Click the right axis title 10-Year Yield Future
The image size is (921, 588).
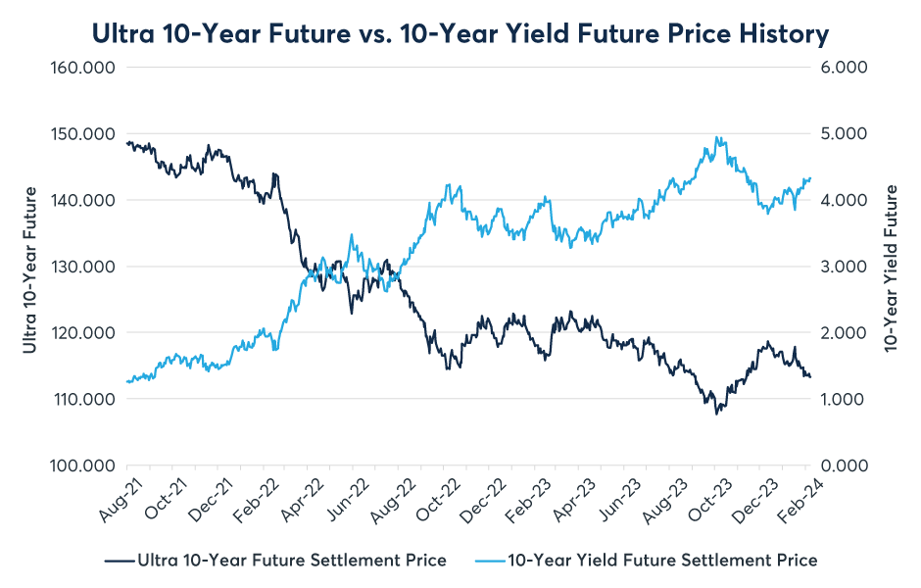[892, 268]
